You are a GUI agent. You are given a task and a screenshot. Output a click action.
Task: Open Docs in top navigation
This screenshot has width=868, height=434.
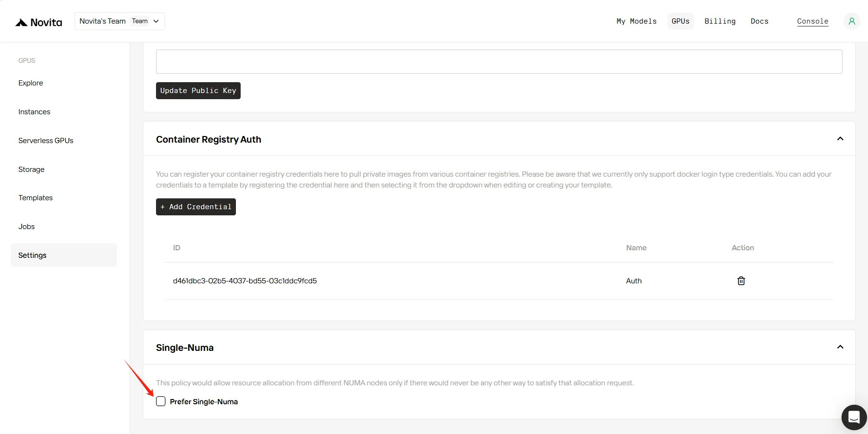click(759, 21)
